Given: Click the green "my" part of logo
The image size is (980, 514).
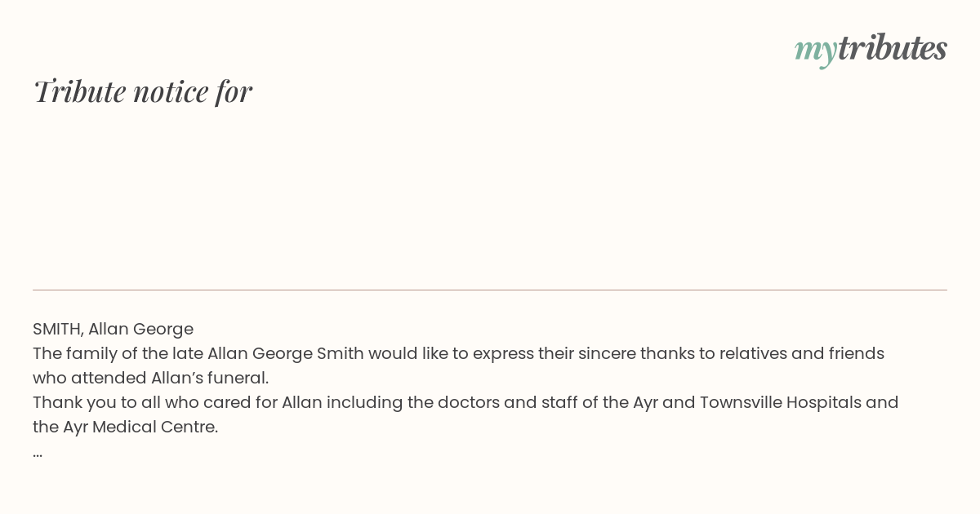Looking at the screenshot, I should [x=815, y=51].
